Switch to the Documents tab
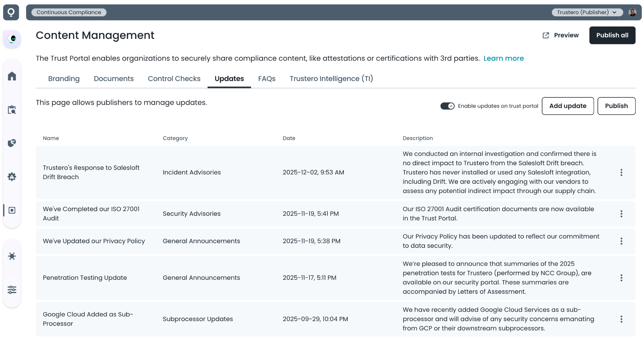 click(x=114, y=79)
